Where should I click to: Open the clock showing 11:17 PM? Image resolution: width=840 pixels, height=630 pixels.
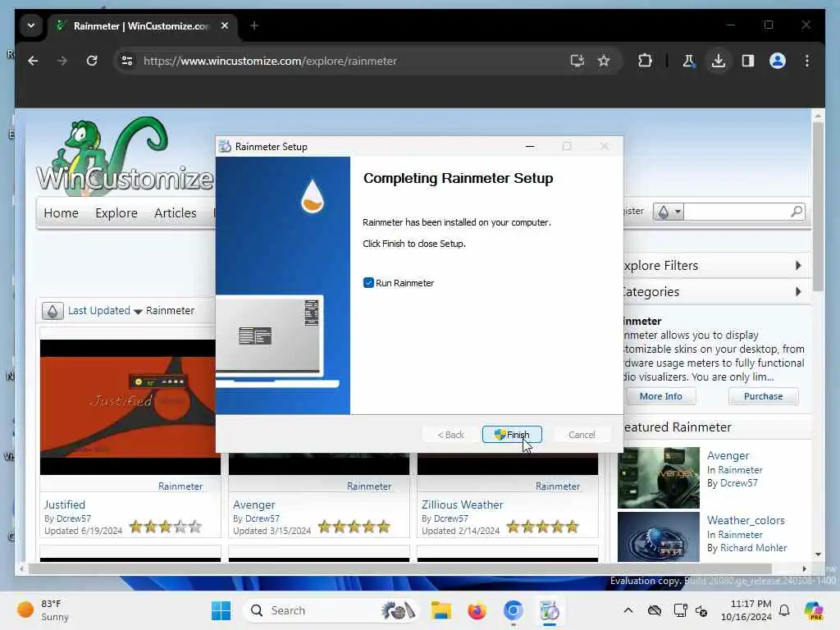pos(746,610)
